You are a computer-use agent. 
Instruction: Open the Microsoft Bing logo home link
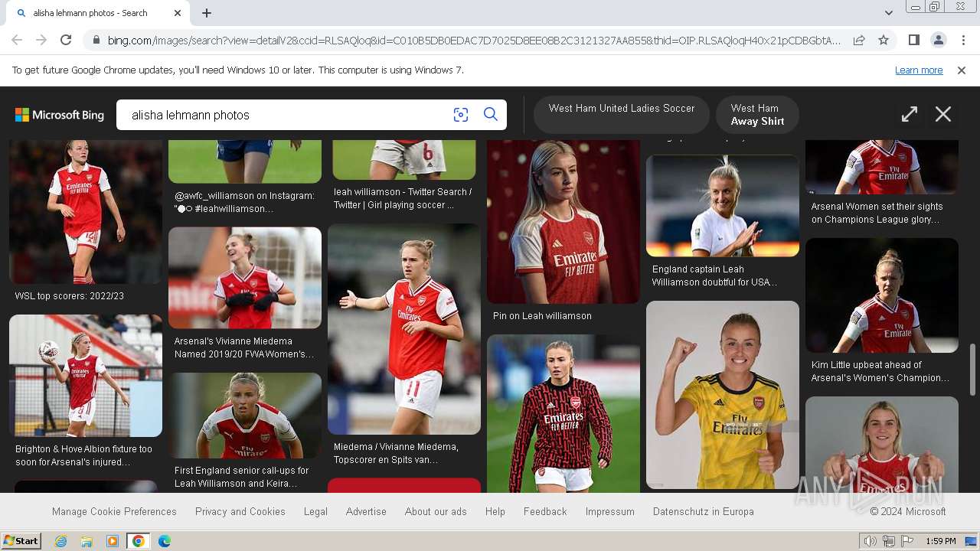pos(60,115)
